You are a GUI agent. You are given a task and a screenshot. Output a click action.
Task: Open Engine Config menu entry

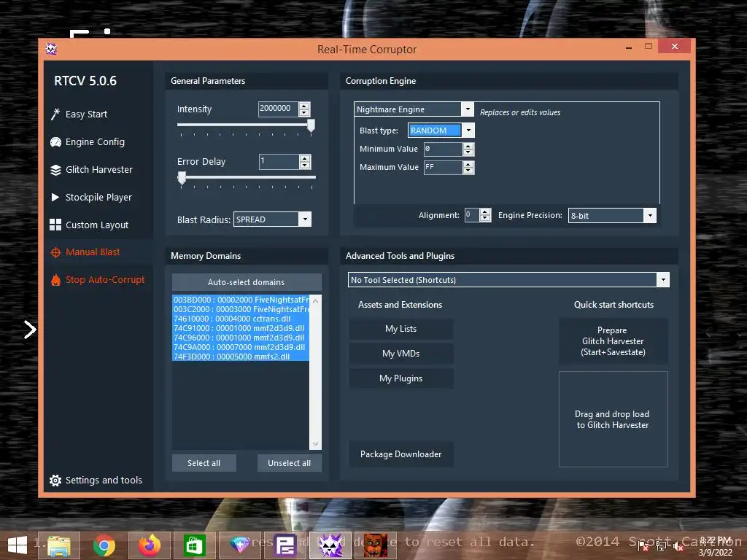(95, 142)
